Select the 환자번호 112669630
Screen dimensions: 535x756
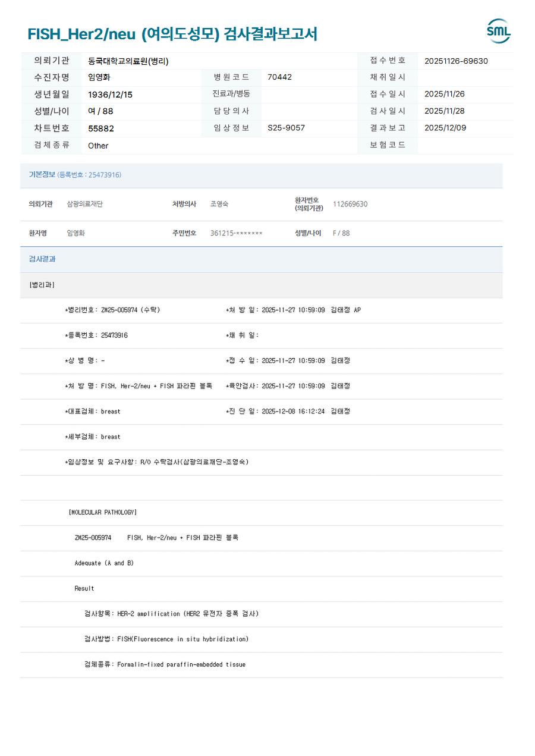click(x=350, y=204)
